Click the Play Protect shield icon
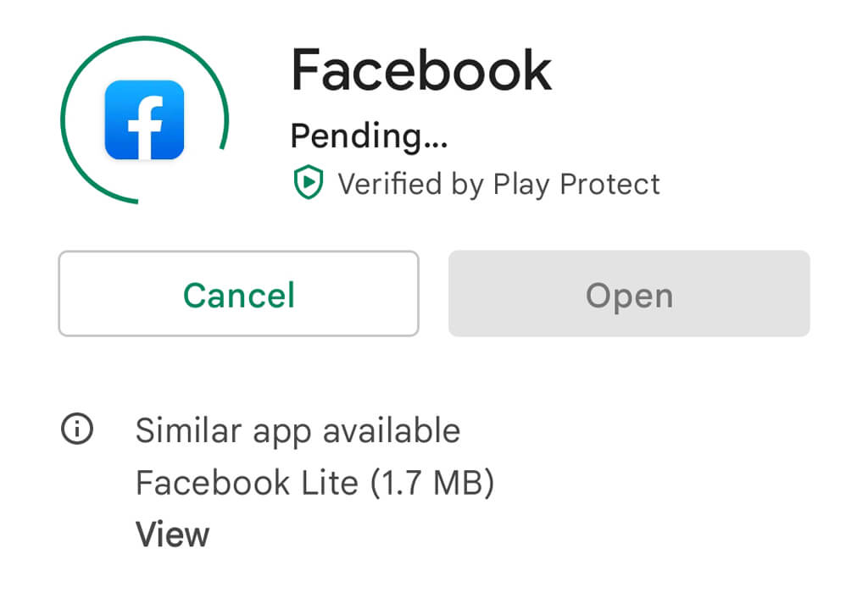The width and height of the screenshot is (868, 615). coord(309,183)
